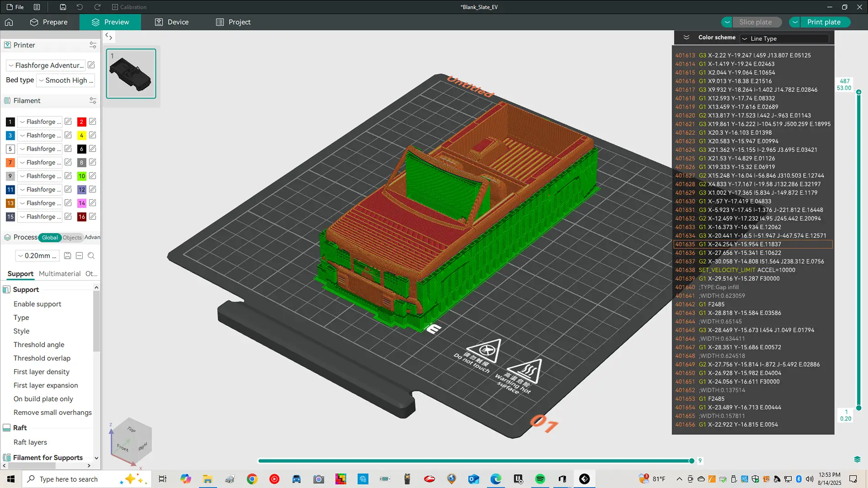
Task: Open the Slice plate dropdown arrow
Action: [727, 22]
